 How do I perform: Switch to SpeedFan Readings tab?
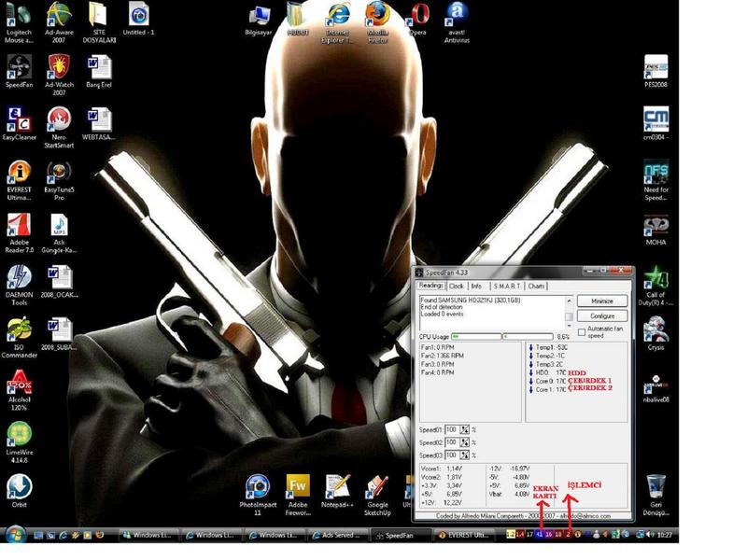point(431,286)
